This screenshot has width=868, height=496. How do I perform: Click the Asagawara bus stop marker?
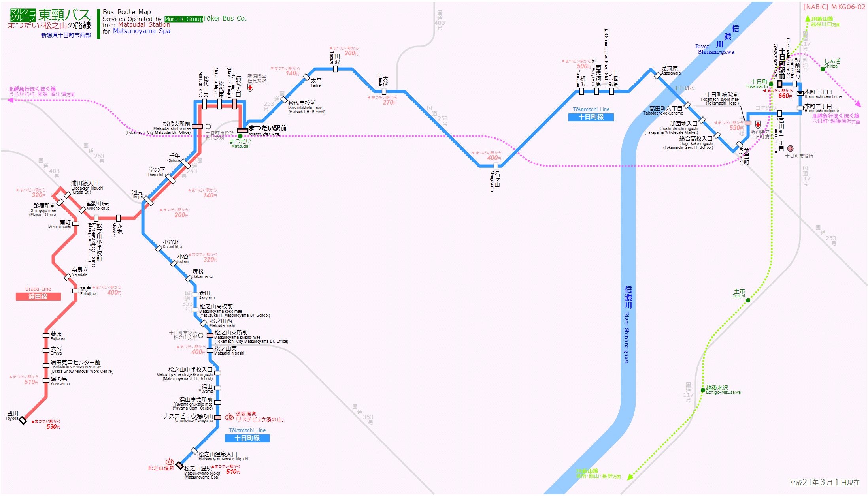657,76
